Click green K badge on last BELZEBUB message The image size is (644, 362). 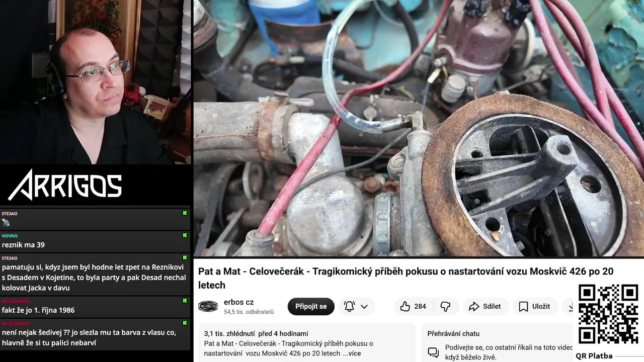point(185,323)
